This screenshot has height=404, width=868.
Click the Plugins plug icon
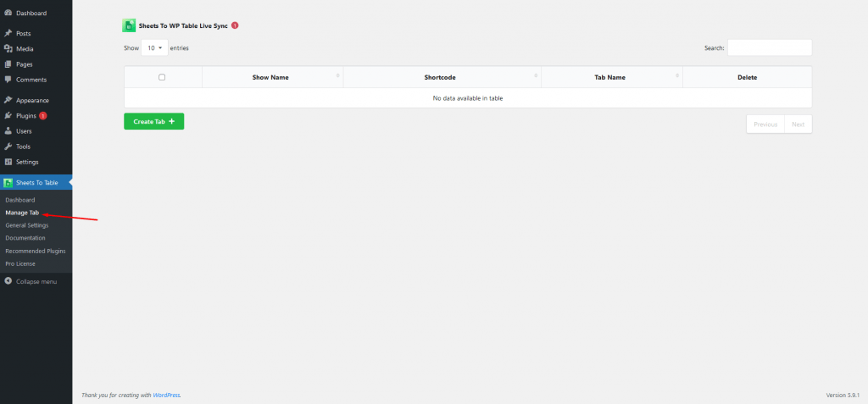(8, 116)
